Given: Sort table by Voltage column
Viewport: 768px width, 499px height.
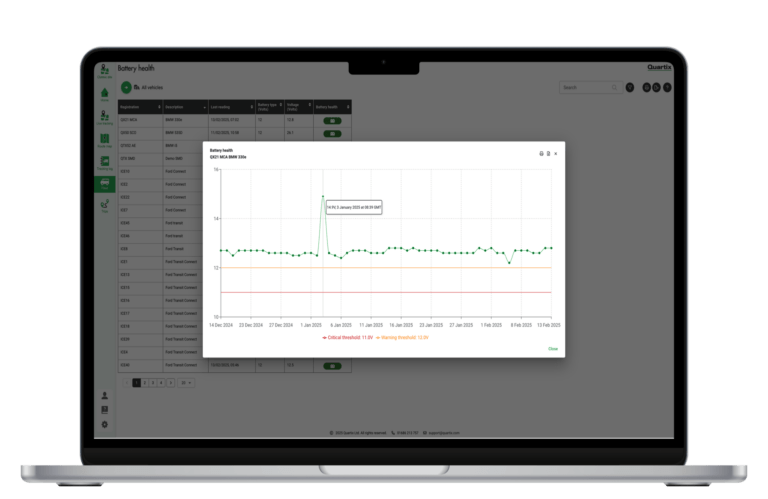Looking at the screenshot, I should click(299, 107).
